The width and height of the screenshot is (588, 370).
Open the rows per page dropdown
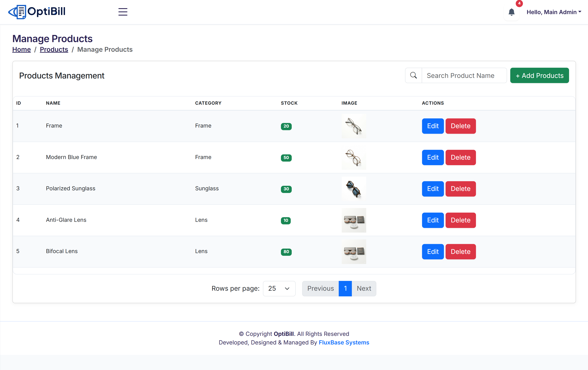[x=279, y=288]
